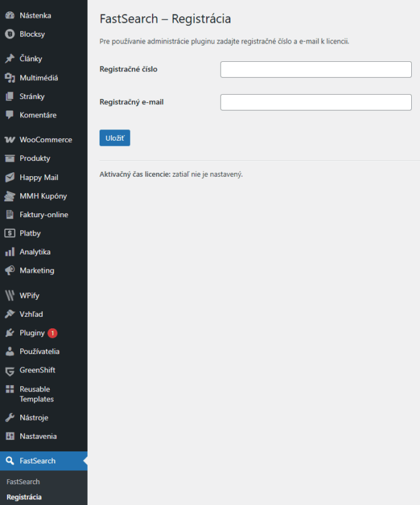This screenshot has width=420, height=505.
Task: Click the FastSearch active menu label
Action: point(38,461)
